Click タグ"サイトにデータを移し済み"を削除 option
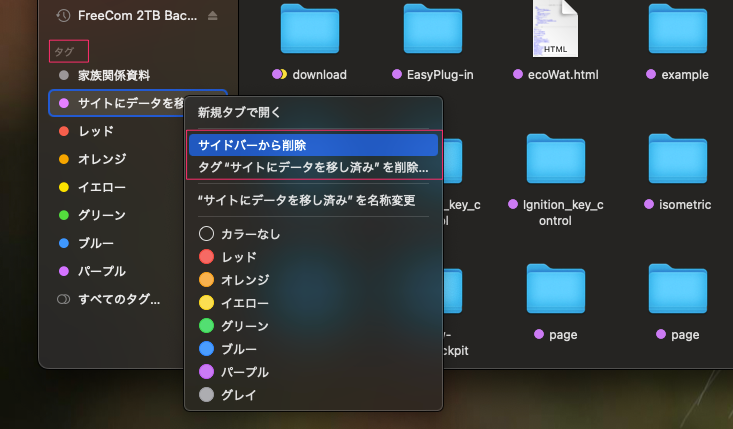733x429 pixels. pos(312,167)
